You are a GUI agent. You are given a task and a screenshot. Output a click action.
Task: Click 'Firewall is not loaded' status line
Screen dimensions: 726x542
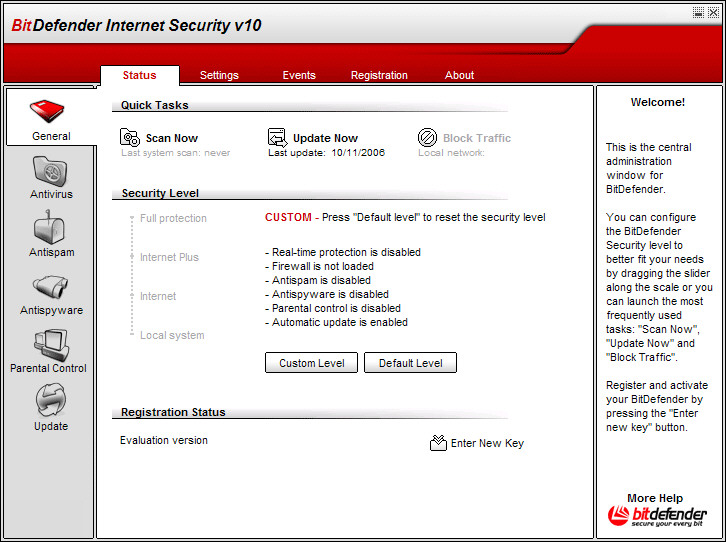click(319, 266)
